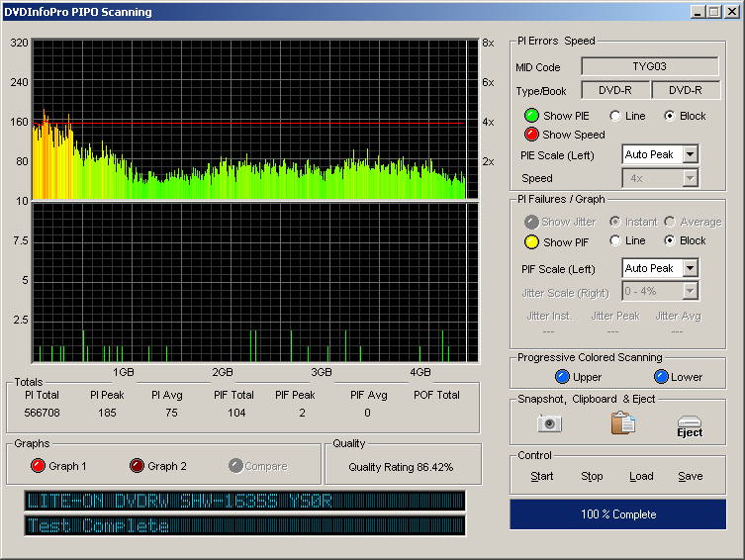Take a snapshot with the camera icon
This screenshot has height=560, width=745.
(x=550, y=423)
